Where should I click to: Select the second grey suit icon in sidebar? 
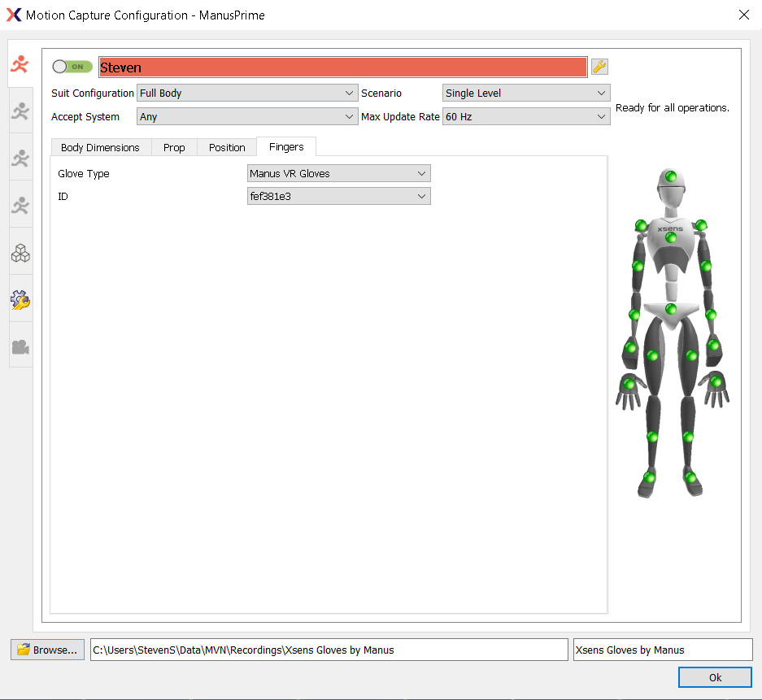[20, 111]
